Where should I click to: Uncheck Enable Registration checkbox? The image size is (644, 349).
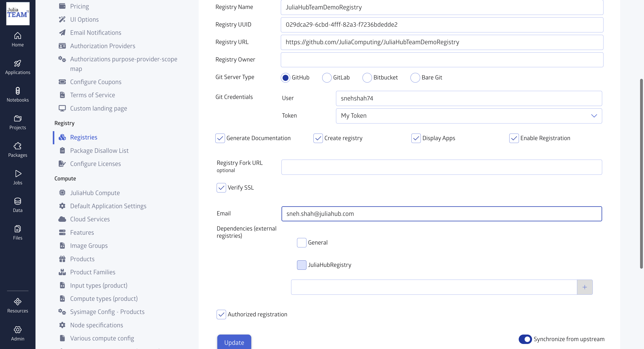point(514,138)
